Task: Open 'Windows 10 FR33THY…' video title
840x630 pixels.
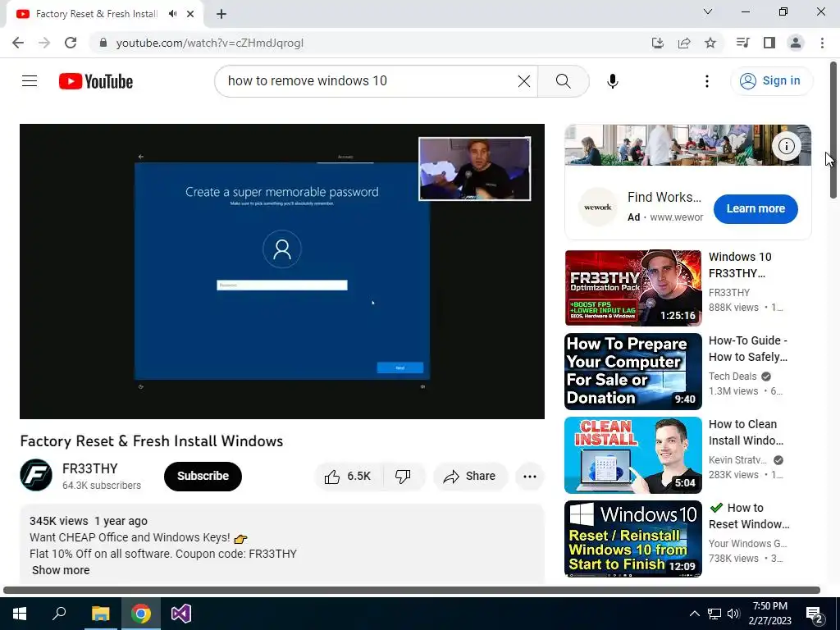Action: click(740, 265)
